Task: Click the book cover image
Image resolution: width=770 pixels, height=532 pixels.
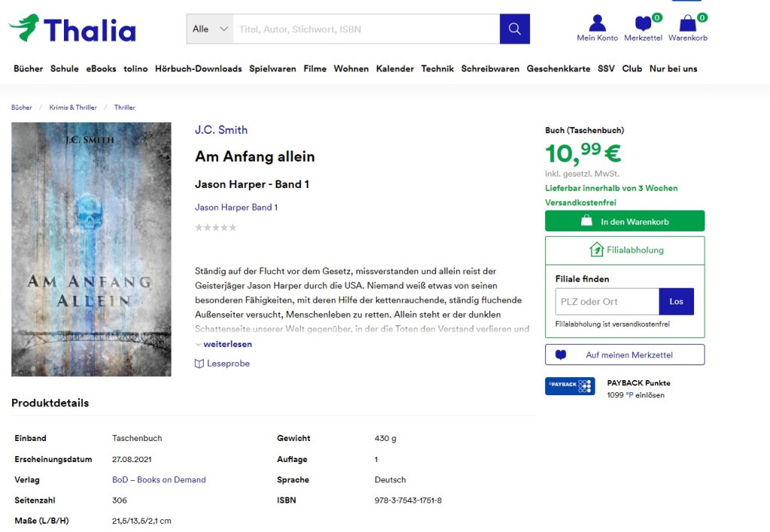Action: pyautogui.click(x=91, y=249)
